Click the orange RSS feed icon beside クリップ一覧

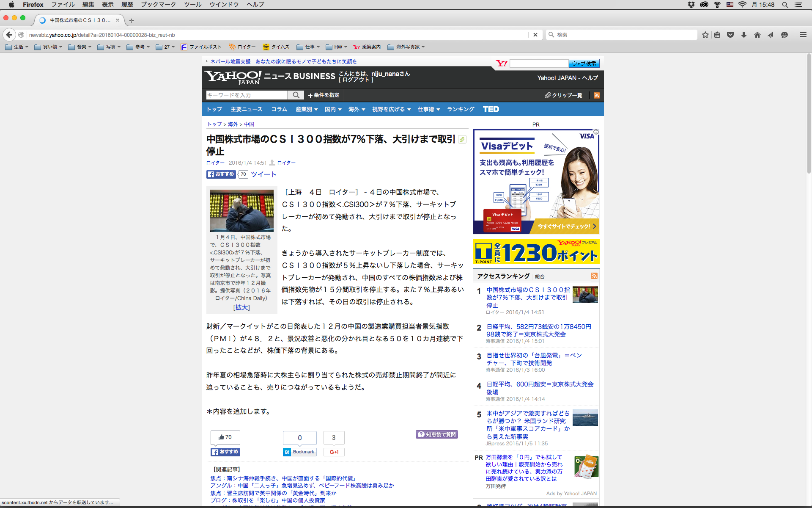tap(597, 95)
